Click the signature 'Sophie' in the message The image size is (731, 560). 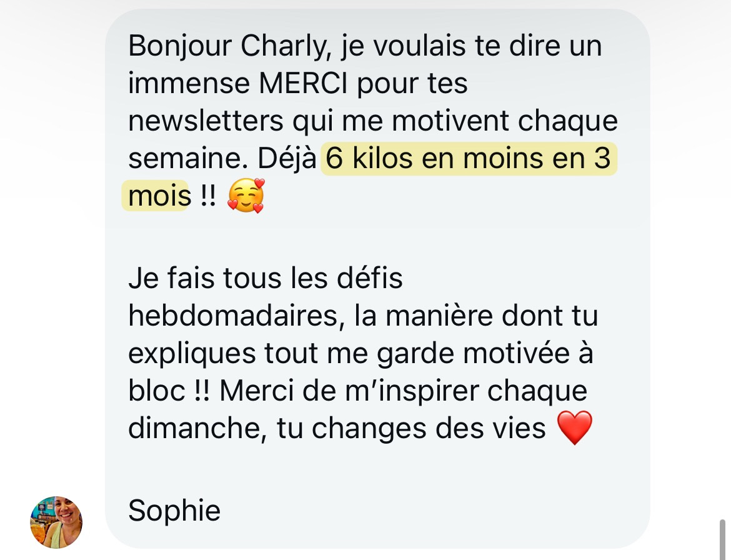click(174, 511)
